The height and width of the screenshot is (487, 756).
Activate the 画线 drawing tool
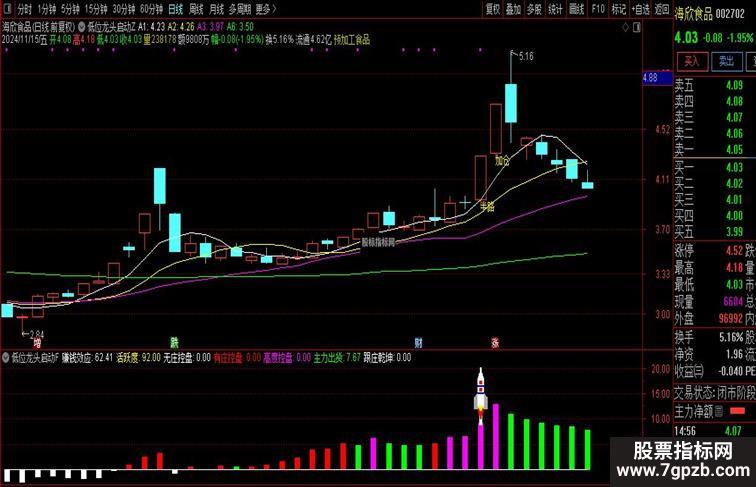[577, 9]
